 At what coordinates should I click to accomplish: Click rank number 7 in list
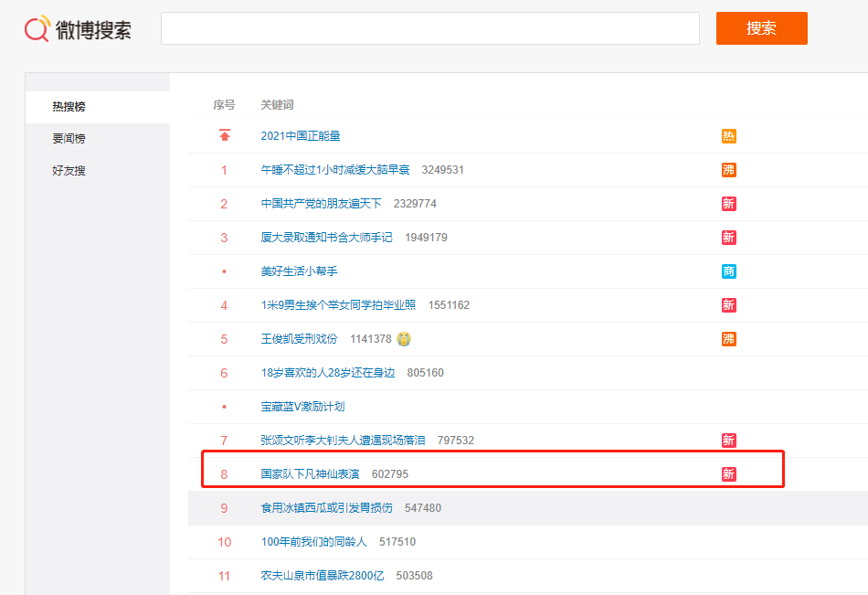(224, 441)
